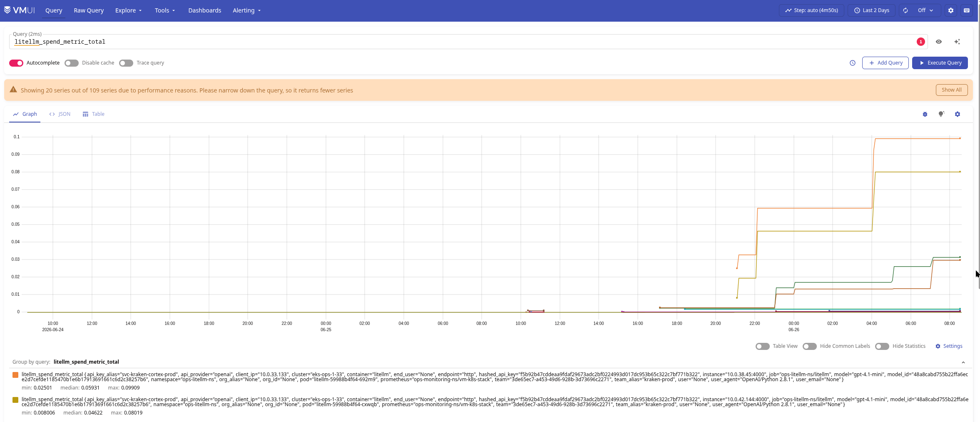Click the debug bug icon
The width and height of the screenshot is (980, 422).
click(925, 114)
